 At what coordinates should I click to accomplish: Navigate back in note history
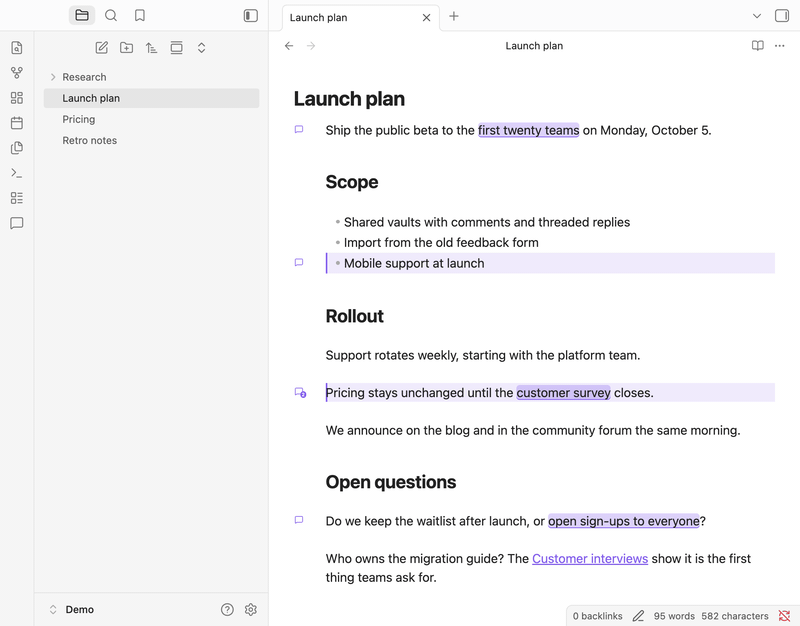pos(289,46)
